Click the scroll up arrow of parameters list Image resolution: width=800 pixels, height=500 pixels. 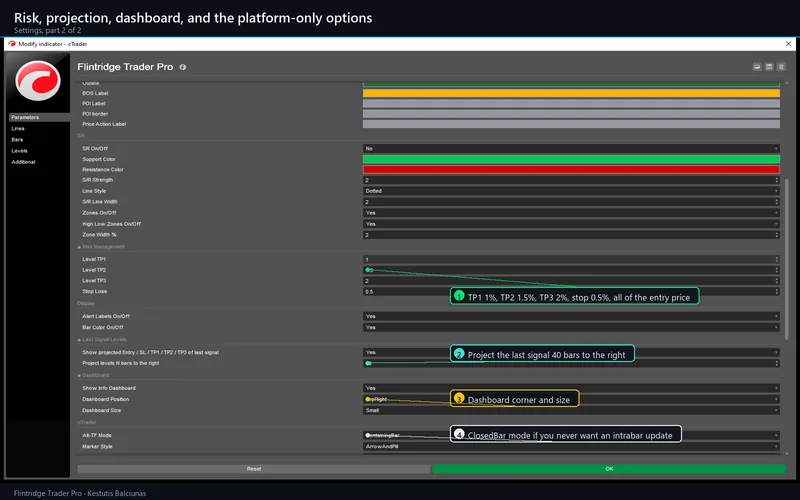tap(787, 83)
